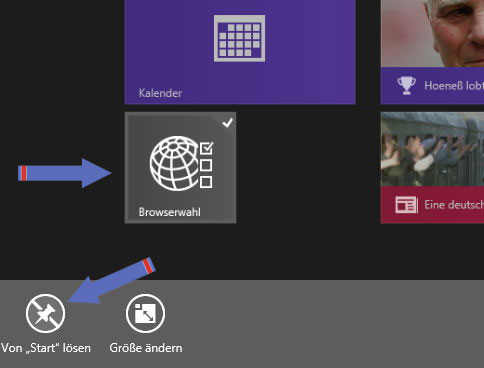Click the Von „Start" lösen label
Viewport: 484px width, 368px height.
46,348
